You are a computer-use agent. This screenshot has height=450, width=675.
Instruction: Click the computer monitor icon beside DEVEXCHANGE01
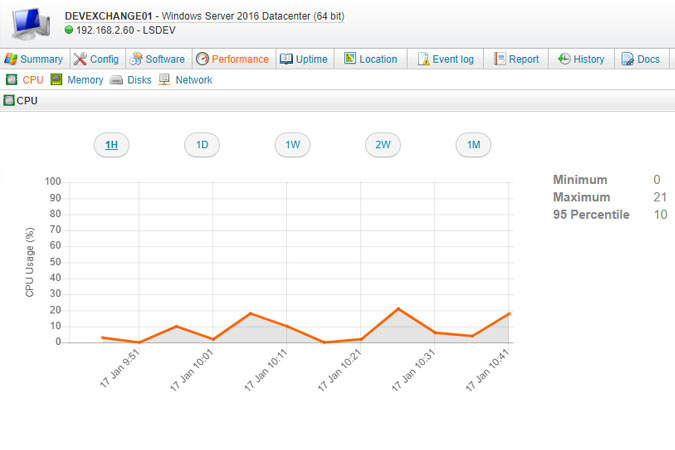click(30, 22)
